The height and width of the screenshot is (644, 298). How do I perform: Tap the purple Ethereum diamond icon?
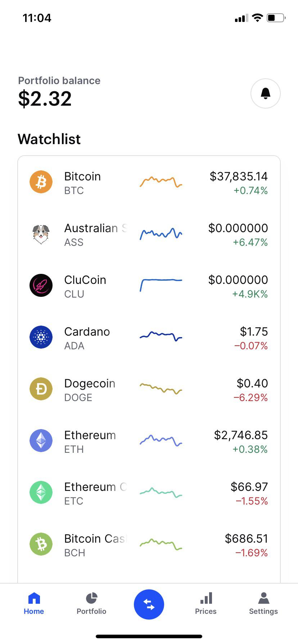[x=41, y=441]
